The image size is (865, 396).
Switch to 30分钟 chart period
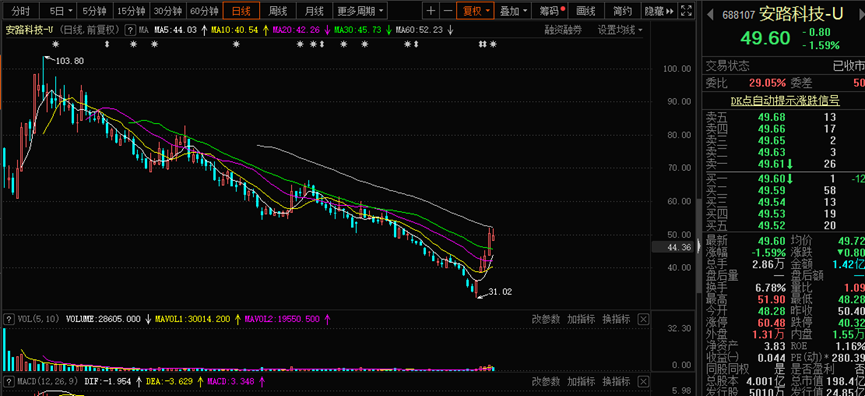pyautogui.click(x=168, y=10)
